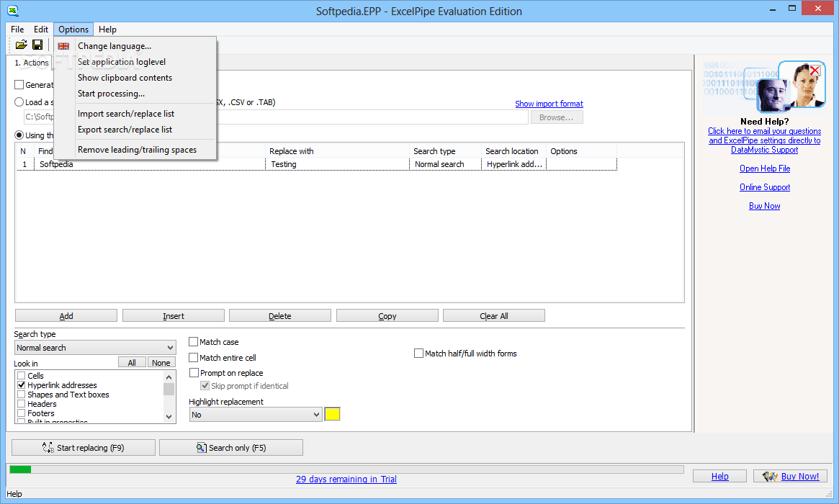Click the 29 days remaining in Trial link

pyautogui.click(x=346, y=480)
